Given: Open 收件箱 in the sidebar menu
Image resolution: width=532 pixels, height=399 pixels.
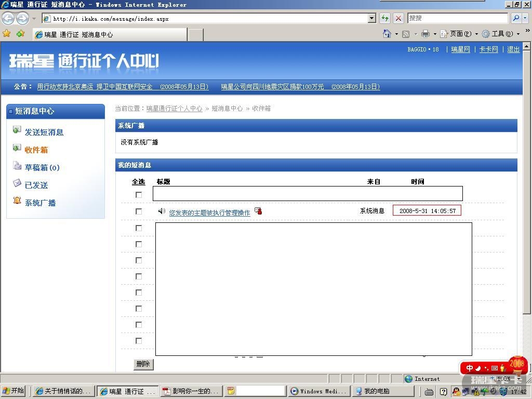Looking at the screenshot, I should pos(36,150).
